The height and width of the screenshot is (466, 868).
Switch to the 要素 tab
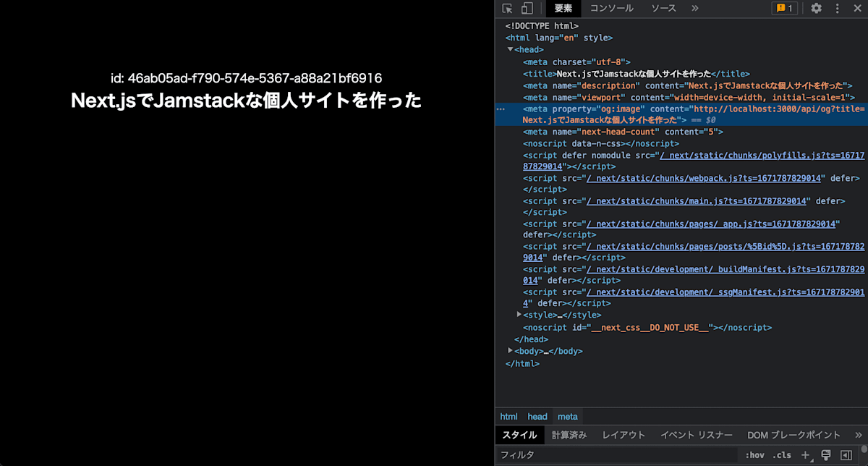(563, 9)
